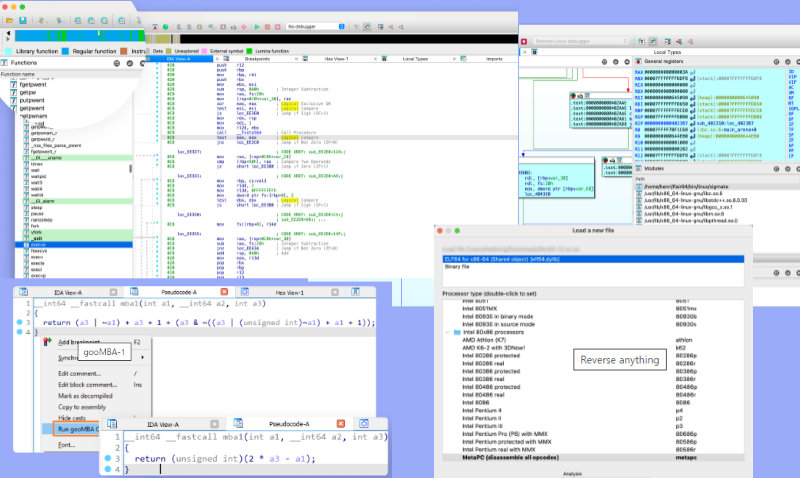Click the Modules panel header icon

[x=638, y=168]
